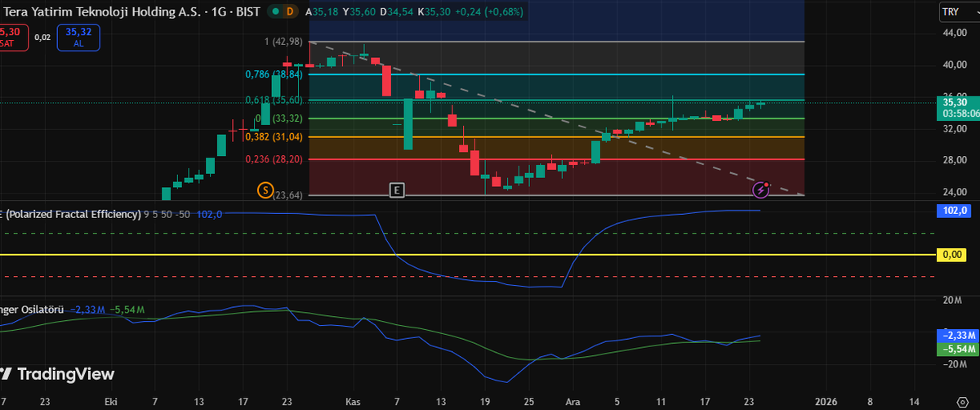Click the green market status dot
This screenshot has width=980, height=410.
(275, 12)
